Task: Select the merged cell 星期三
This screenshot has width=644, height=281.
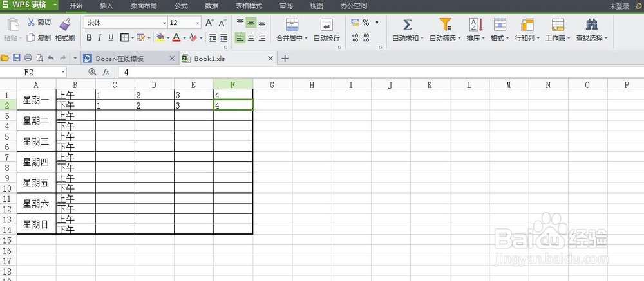Action: 36,141
